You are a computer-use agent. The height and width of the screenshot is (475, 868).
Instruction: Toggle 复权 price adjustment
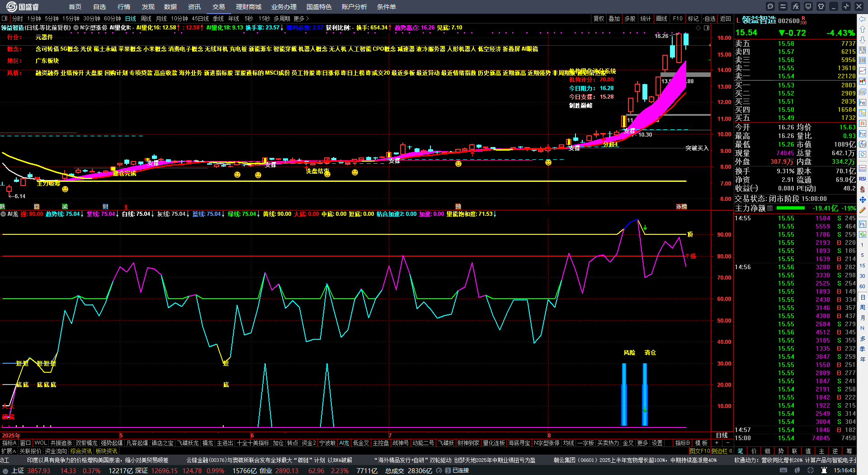599,19
